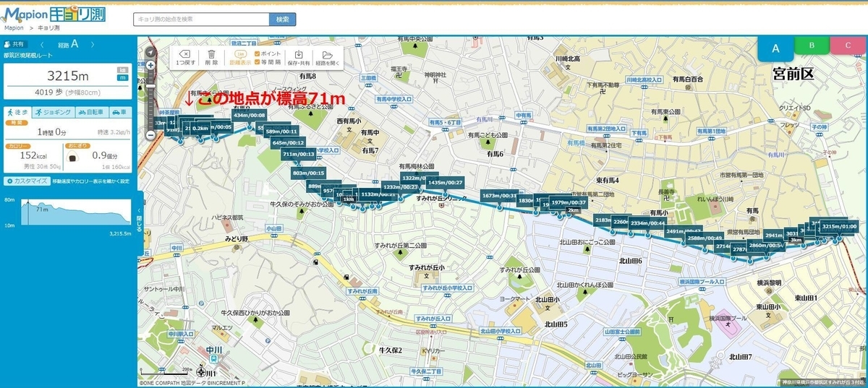
Task: Click the キョリ測 location search field
Action: coord(201,20)
